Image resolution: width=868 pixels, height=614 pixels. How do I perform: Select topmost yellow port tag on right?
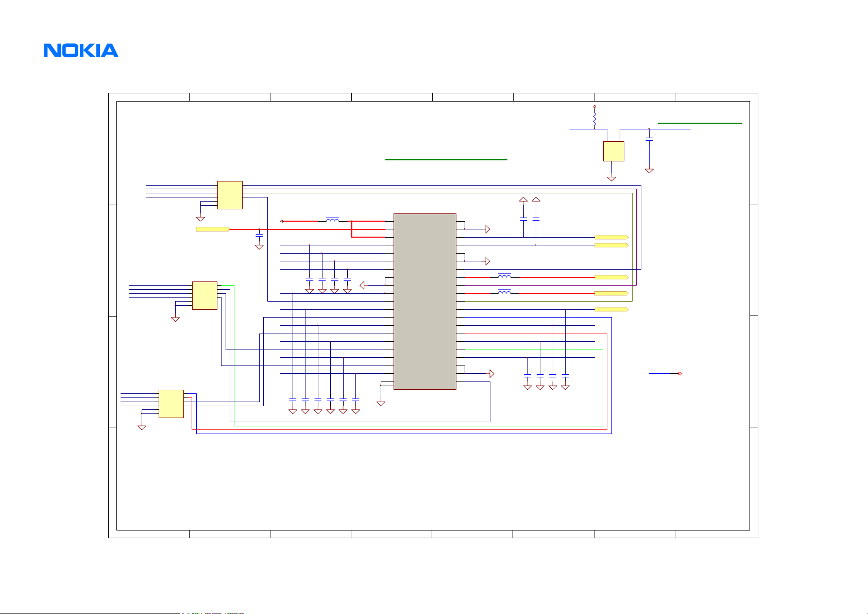611,237
